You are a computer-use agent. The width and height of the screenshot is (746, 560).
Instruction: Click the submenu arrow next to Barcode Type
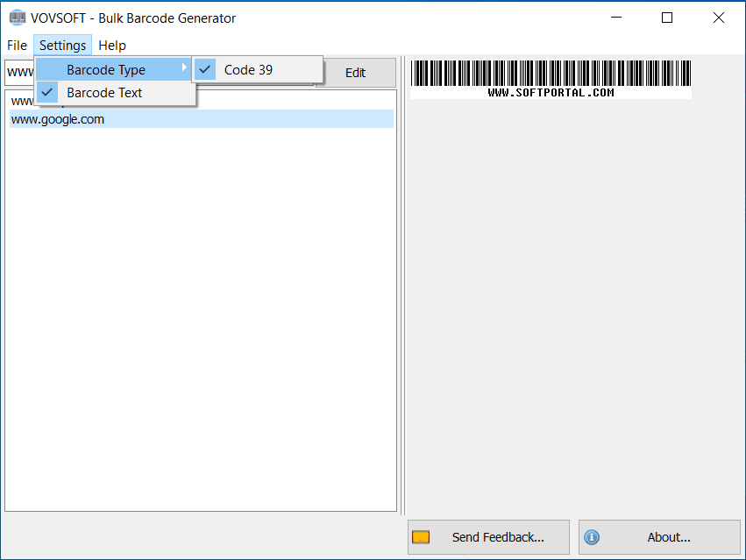coord(187,69)
